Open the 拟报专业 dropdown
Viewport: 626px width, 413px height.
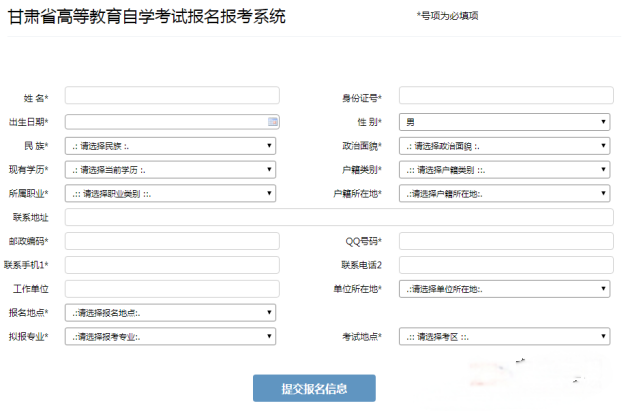coord(171,337)
